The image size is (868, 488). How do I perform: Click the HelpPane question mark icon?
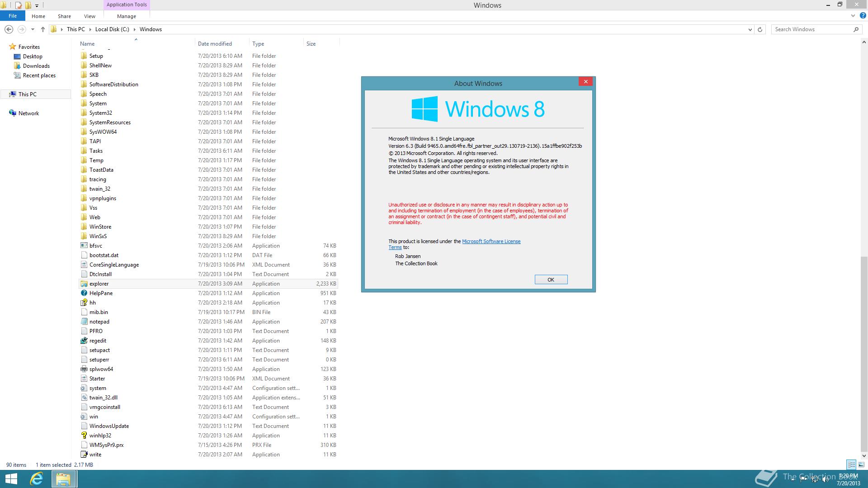pos(84,293)
